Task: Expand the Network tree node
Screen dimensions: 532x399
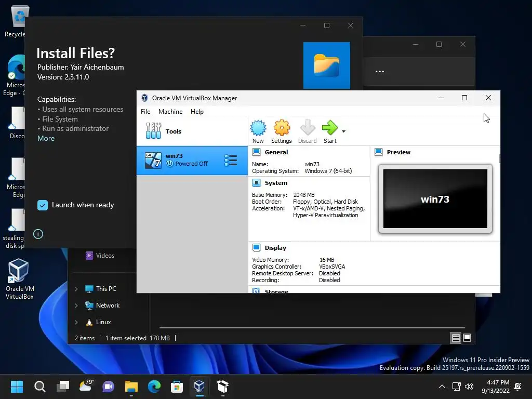Action: coord(76,305)
